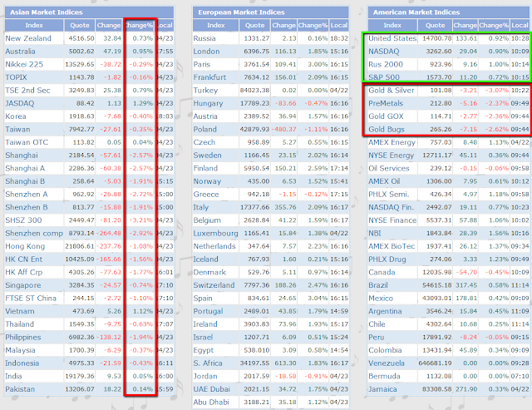532x410 pixels.
Task: Click Paris change percent 3.00%
Action: (318, 64)
